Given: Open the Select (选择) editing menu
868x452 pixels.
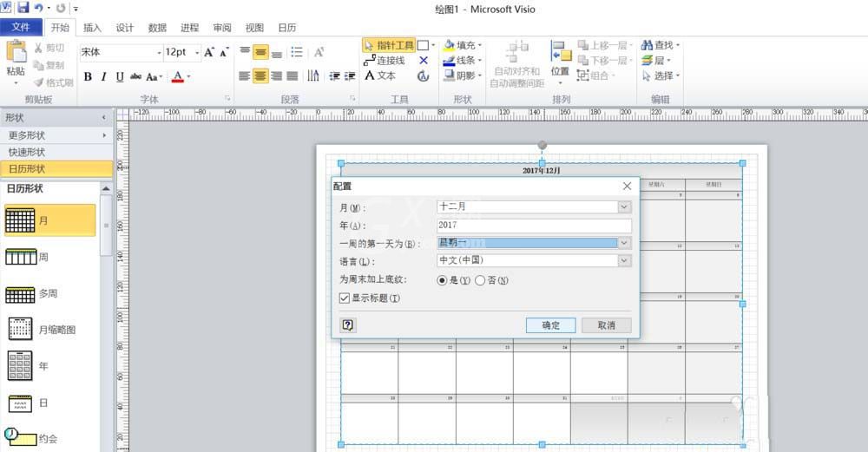Looking at the screenshot, I should point(660,75).
